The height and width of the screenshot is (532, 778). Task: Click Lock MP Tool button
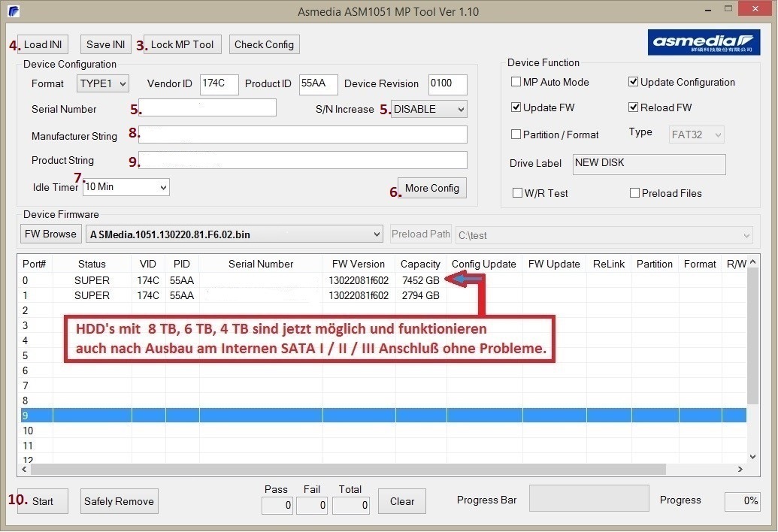[x=182, y=44]
